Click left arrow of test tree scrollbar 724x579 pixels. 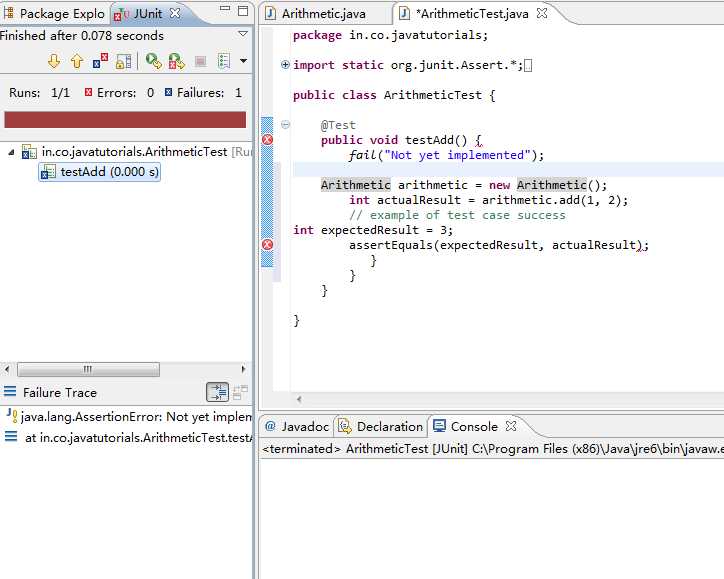pyautogui.click(x=7, y=369)
